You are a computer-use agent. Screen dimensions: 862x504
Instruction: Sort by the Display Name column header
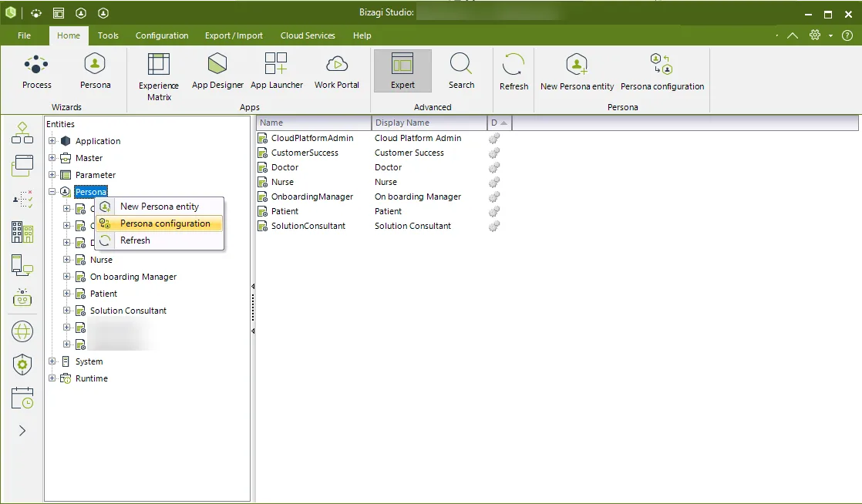pos(429,123)
